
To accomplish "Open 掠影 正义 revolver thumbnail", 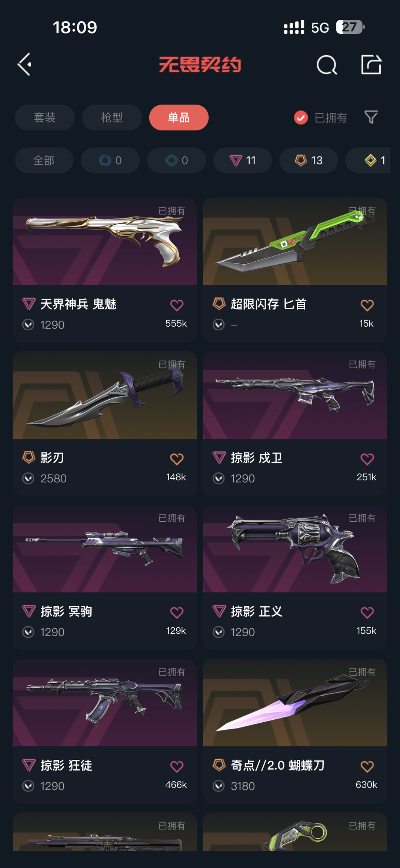I will tap(295, 549).
